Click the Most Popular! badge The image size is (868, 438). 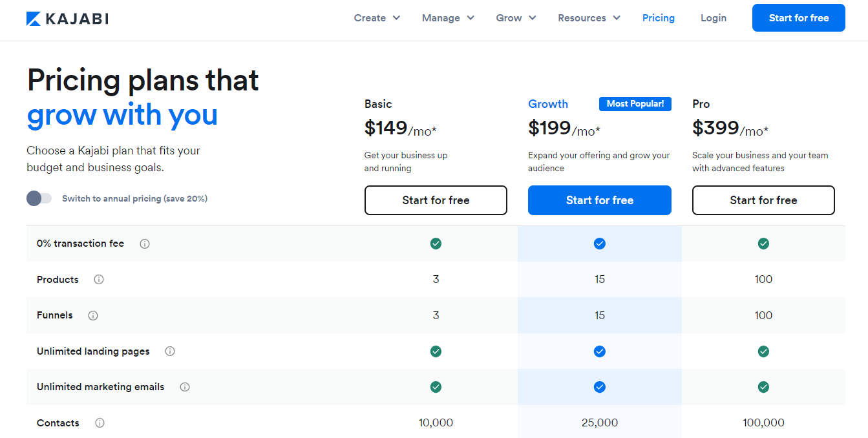point(635,104)
